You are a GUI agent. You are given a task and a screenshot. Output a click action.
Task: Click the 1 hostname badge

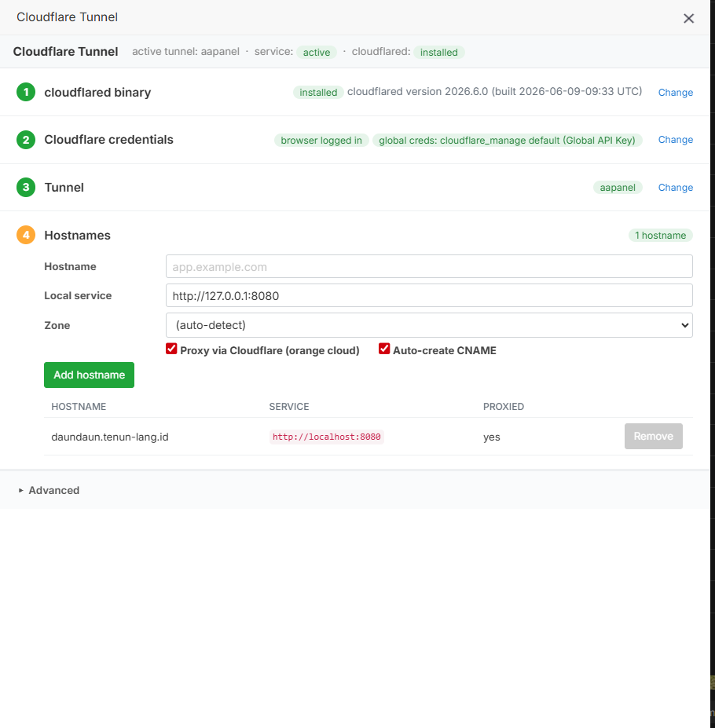(660, 236)
